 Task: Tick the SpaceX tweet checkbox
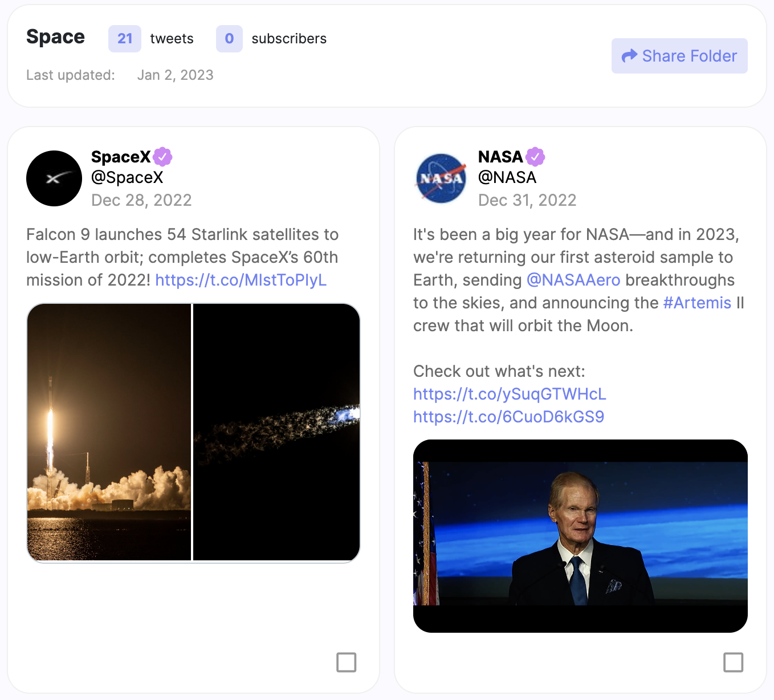pyautogui.click(x=347, y=662)
